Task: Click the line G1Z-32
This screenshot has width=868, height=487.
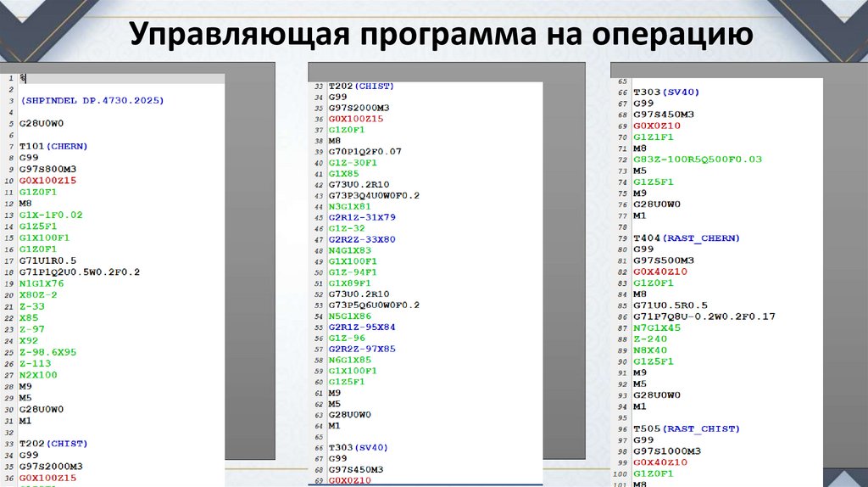Action: click(347, 228)
